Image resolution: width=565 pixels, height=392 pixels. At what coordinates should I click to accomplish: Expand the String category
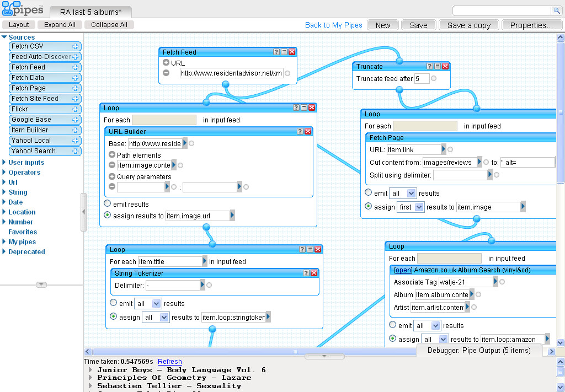pos(4,192)
